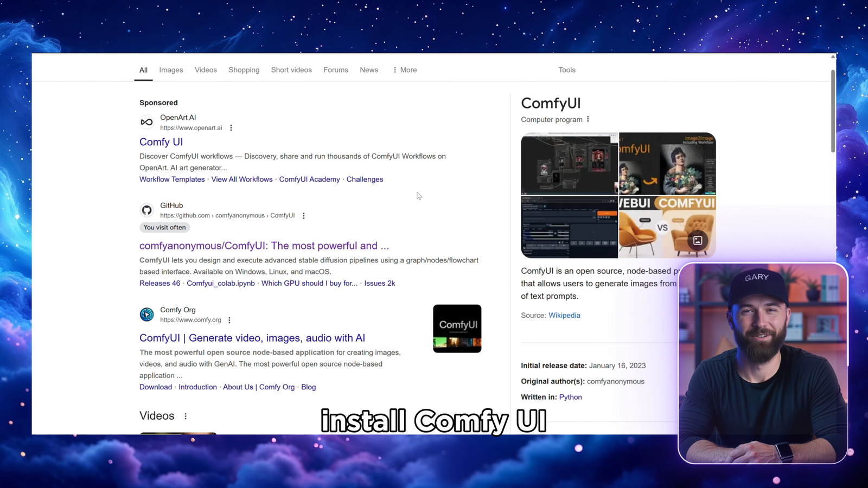Open the dark interface screenshot thumbnail
Viewport: 868px width, 488px height.
click(569, 227)
